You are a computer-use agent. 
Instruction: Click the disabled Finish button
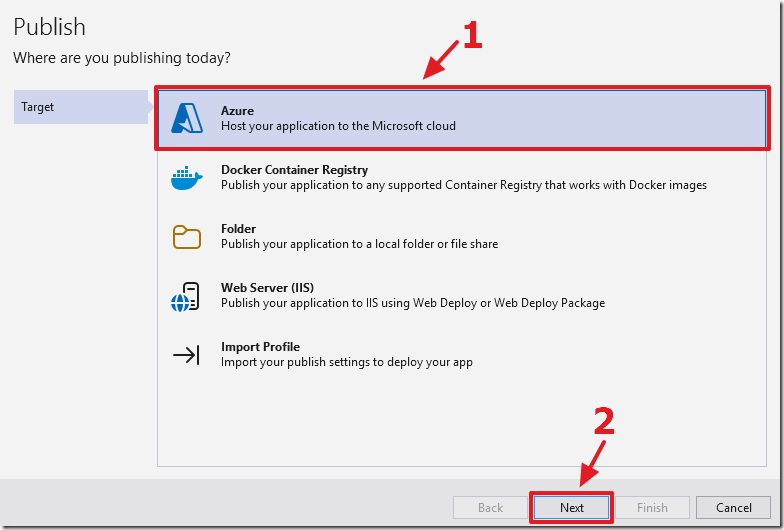[x=652, y=508]
